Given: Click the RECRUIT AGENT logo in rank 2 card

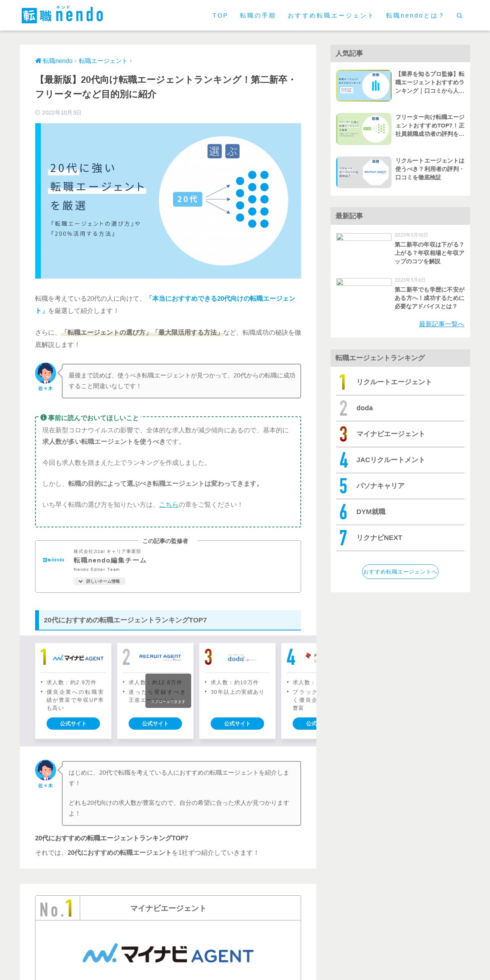Looking at the screenshot, I should [160, 657].
